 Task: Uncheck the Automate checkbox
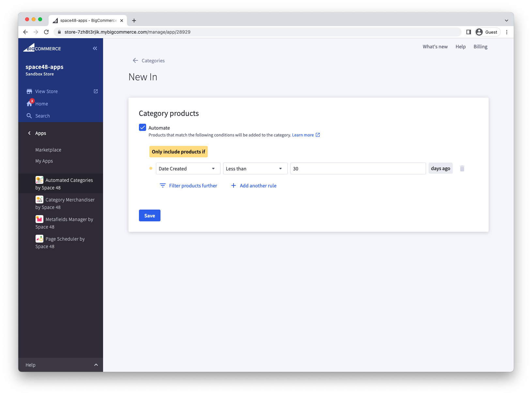click(x=143, y=127)
